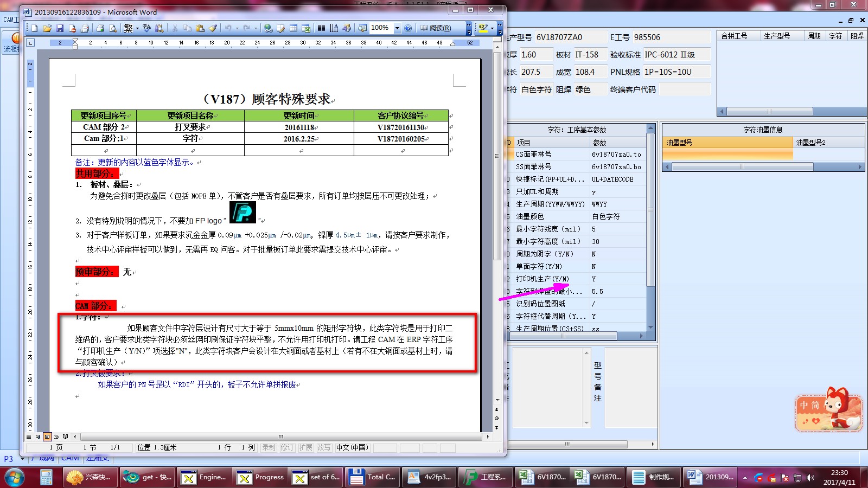Click the Undo arrow icon
The image size is (868, 488).
click(x=228, y=28)
